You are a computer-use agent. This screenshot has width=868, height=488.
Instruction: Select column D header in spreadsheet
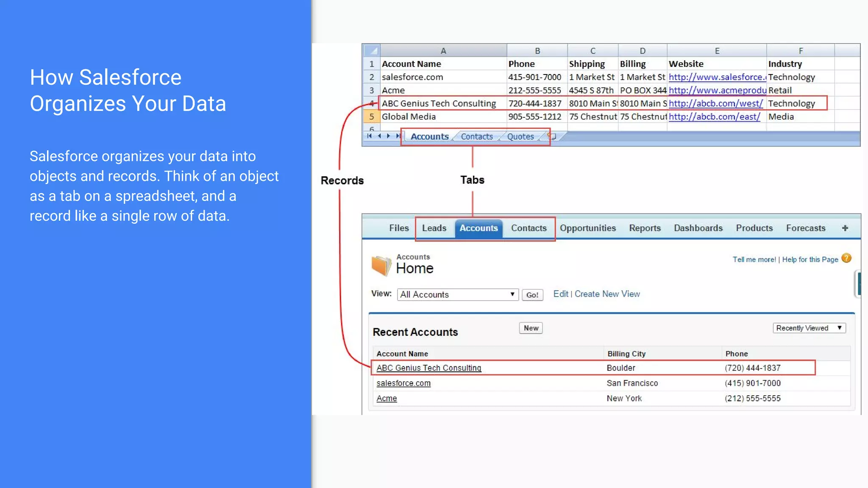(x=643, y=51)
